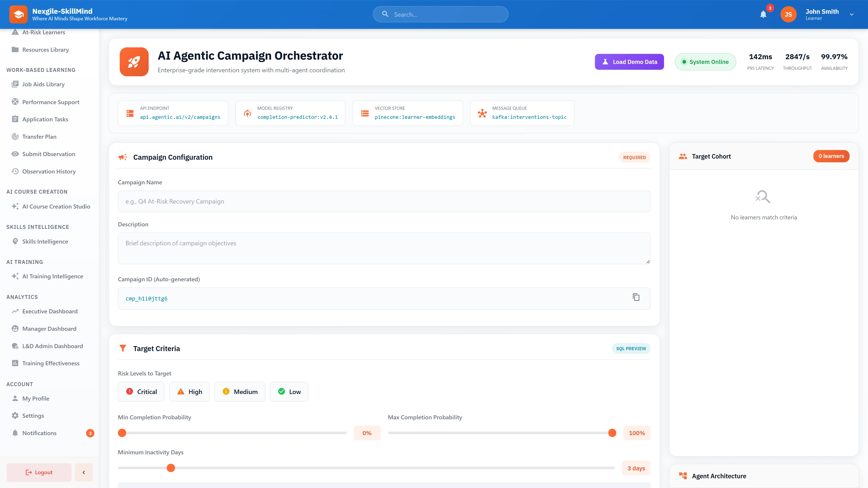The height and width of the screenshot is (488, 868).
Task: Open the Skills Intelligence section
Action: pos(45,241)
